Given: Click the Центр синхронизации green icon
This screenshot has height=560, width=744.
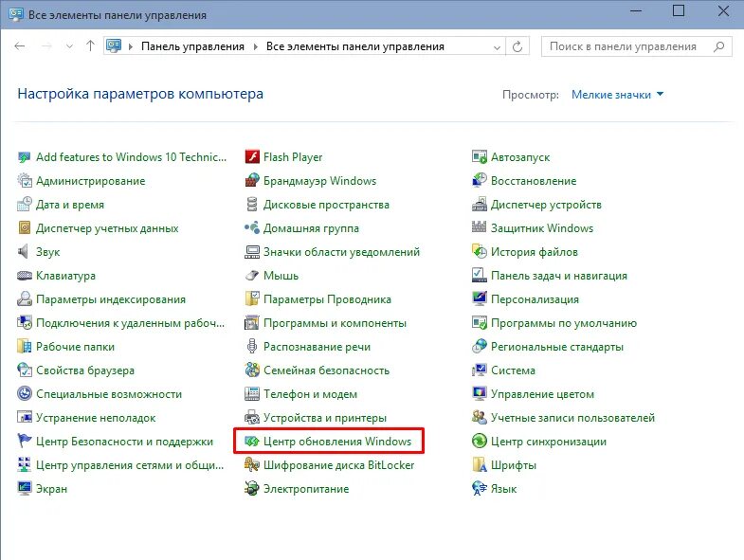Looking at the screenshot, I should pos(480,442).
